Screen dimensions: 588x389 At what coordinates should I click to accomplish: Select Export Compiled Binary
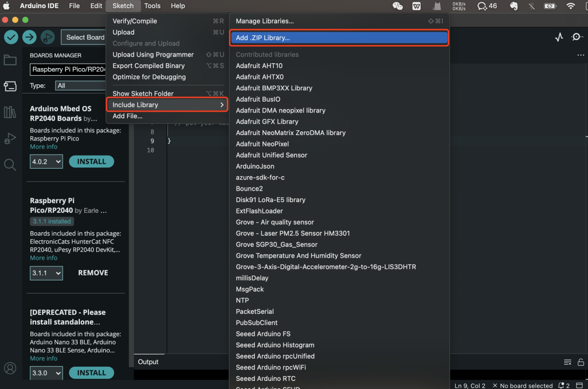(167, 66)
